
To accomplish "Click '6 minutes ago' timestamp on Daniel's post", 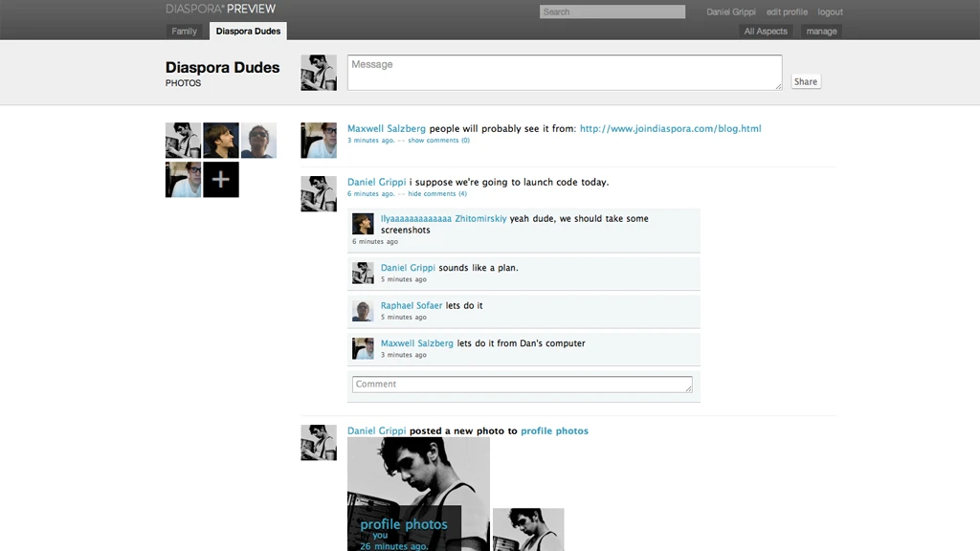I will 370,194.
